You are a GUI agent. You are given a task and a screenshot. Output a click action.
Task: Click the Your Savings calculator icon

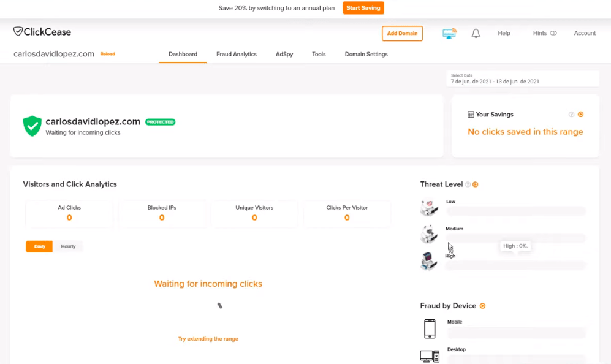pyautogui.click(x=471, y=115)
